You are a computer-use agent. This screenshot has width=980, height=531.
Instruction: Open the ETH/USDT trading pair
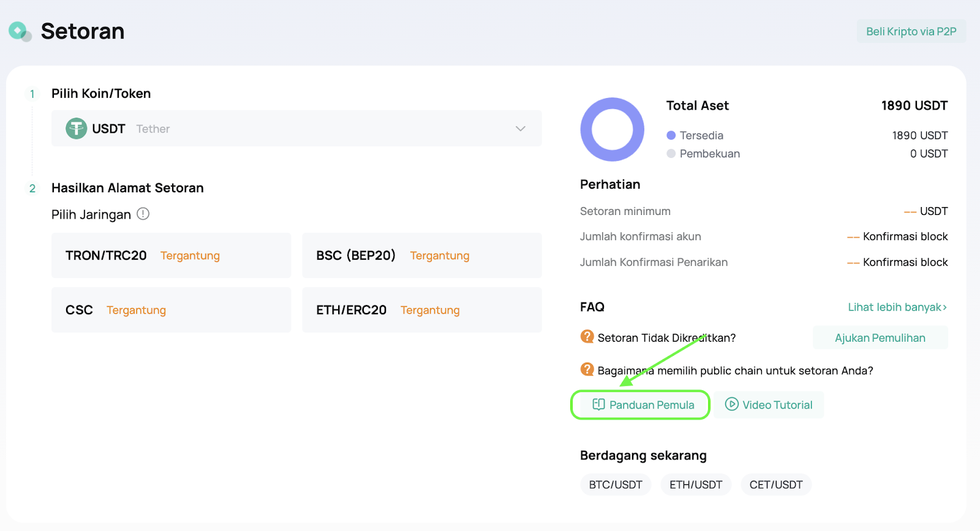pyautogui.click(x=696, y=484)
